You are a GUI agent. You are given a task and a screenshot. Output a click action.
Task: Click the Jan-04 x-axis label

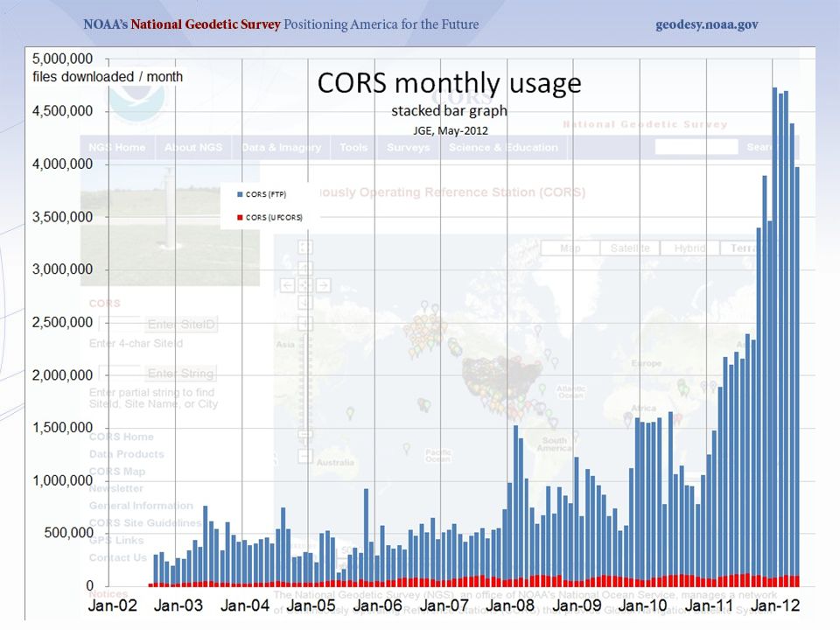click(x=245, y=605)
